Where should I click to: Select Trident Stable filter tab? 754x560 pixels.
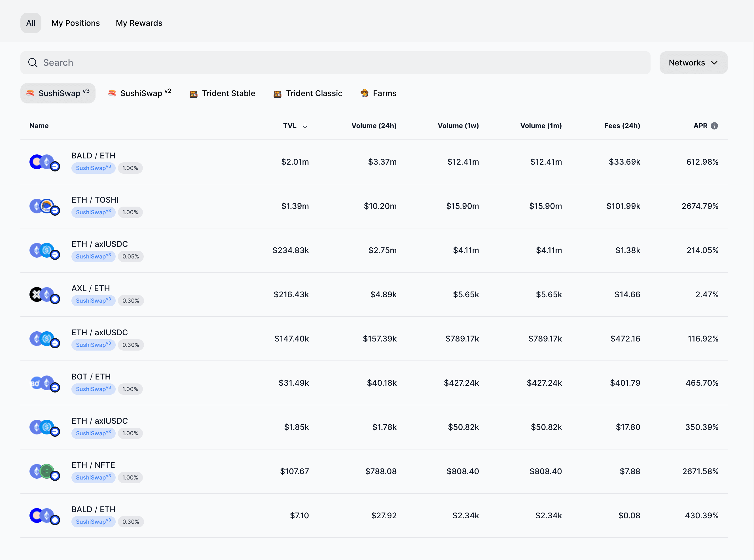tap(223, 93)
